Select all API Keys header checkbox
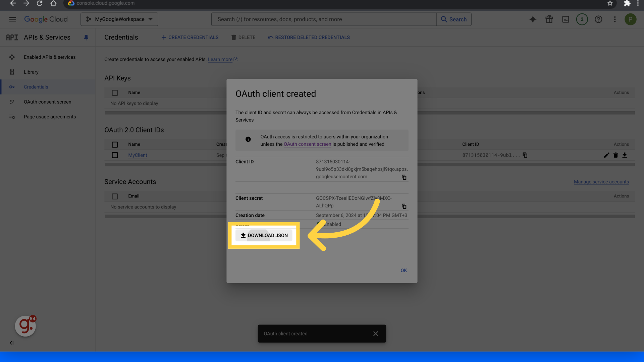Image resolution: width=644 pixels, height=362 pixels. (115, 93)
